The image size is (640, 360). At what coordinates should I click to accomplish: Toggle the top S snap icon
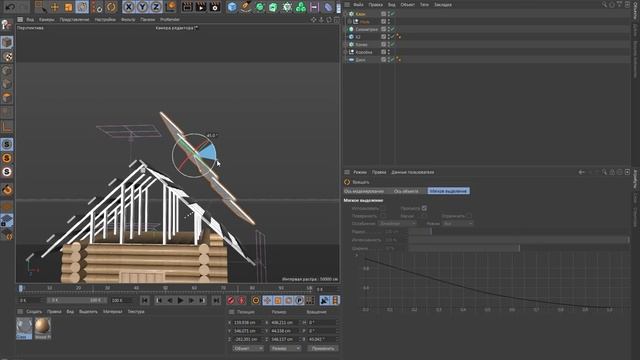[7, 144]
